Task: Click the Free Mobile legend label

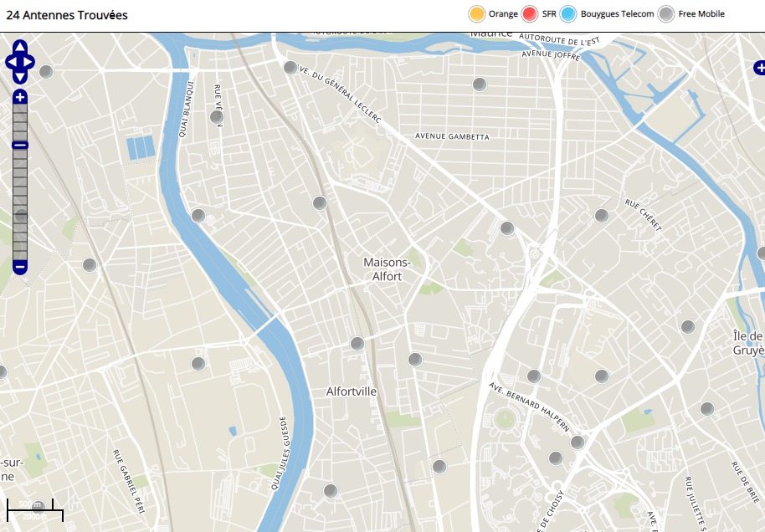Action: (701, 14)
